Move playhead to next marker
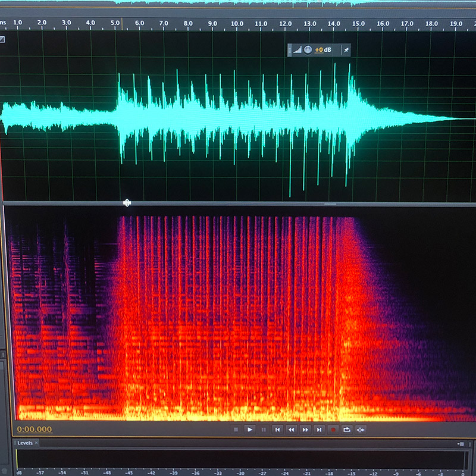 [x=319, y=429]
